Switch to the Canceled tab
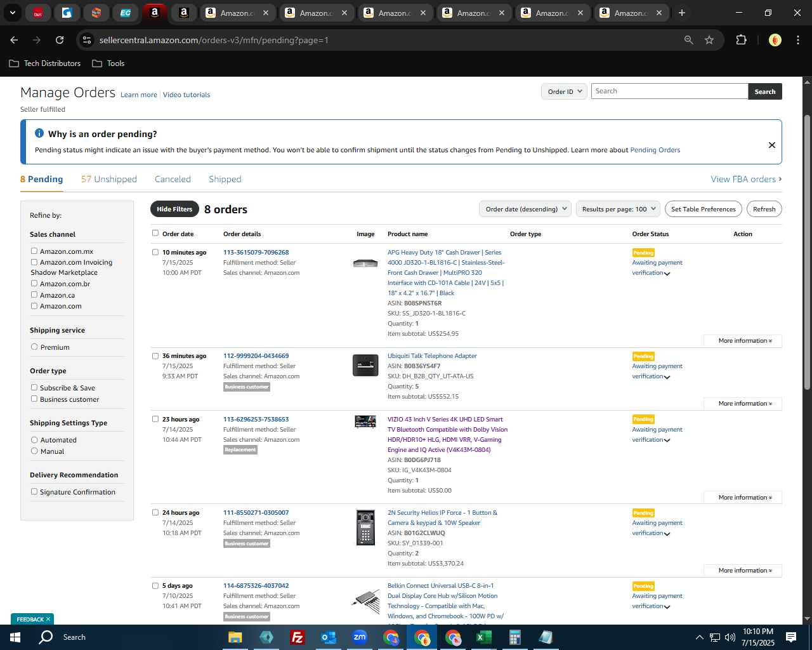The image size is (812, 650). [173, 179]
